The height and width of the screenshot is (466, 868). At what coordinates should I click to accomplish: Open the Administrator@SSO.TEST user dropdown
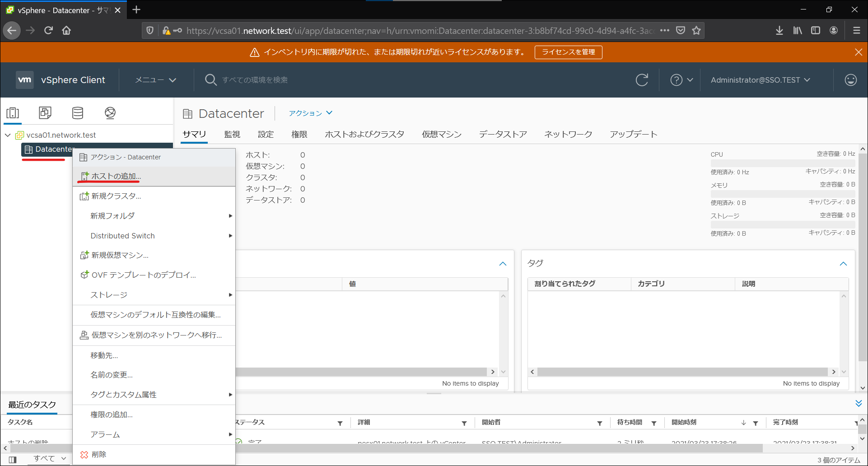[x=761, y=80]
